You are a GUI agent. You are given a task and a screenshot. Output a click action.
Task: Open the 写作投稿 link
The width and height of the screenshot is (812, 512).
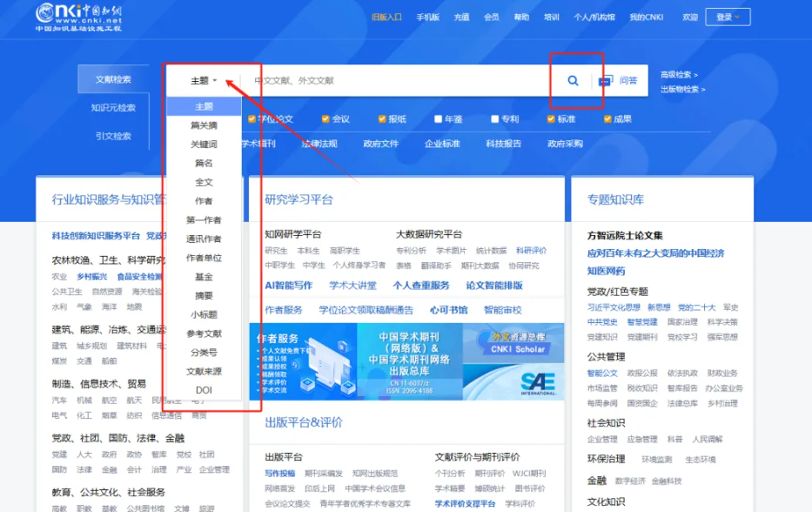[x=279, y=473]
